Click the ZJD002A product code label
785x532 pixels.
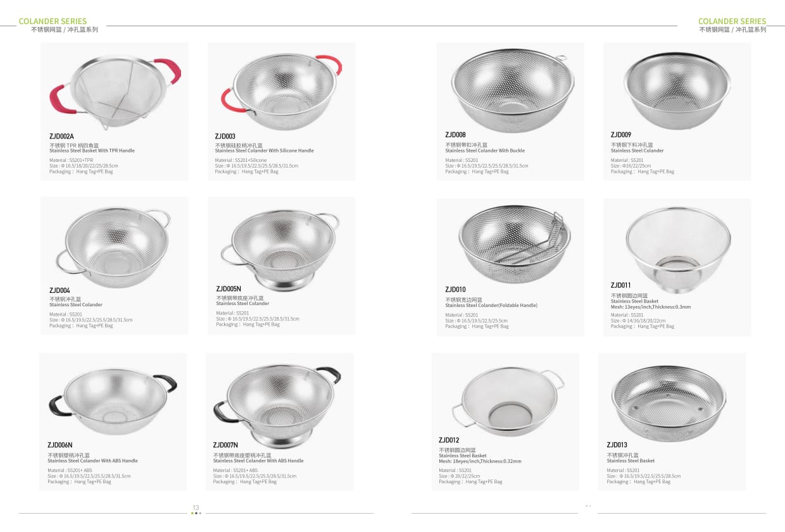coord(61,136)
